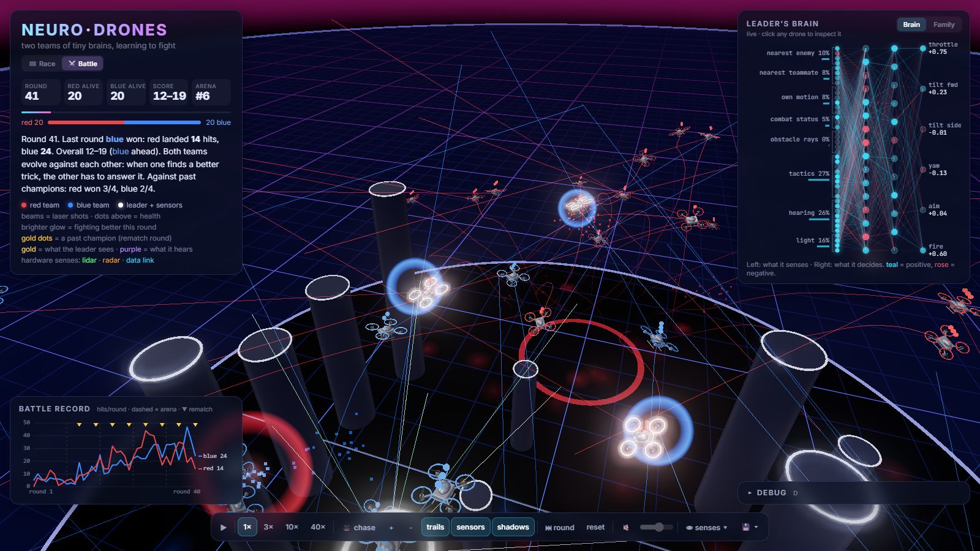980x551 pixels.
Task: Click the 'blue 24' chart label
Action: coord(215,456)
